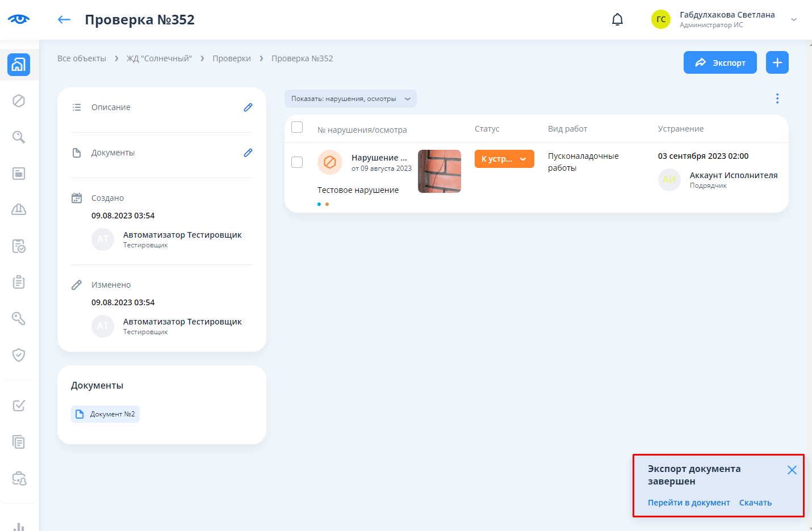Navigate to Проверки breadcrumb
Image resolution: width=812 pixels, height=531 pixels.
tap(232, 58)
